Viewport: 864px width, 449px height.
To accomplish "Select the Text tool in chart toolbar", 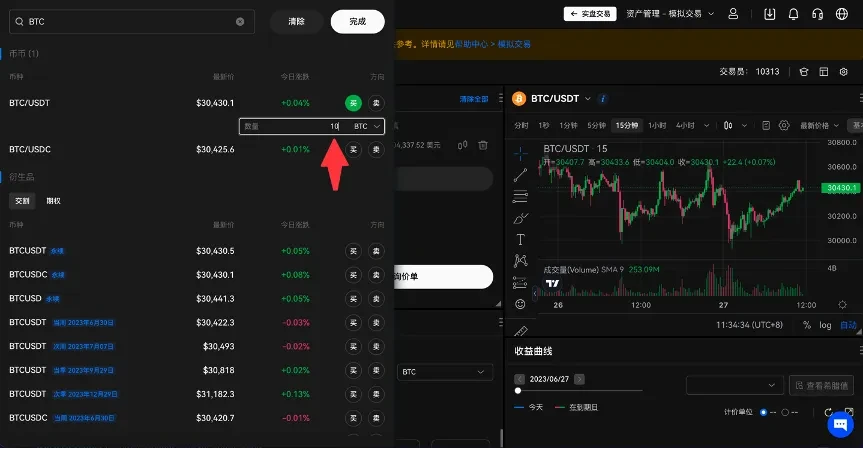I will click(520, 240).
